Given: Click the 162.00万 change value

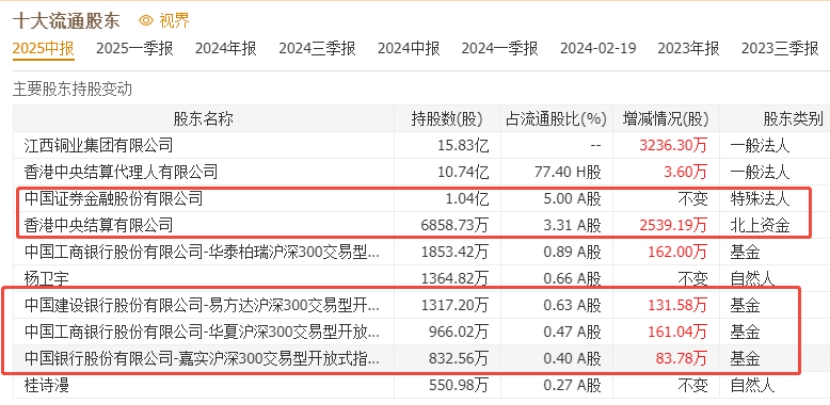Looking at the screenshot, I should click(678, 252).
